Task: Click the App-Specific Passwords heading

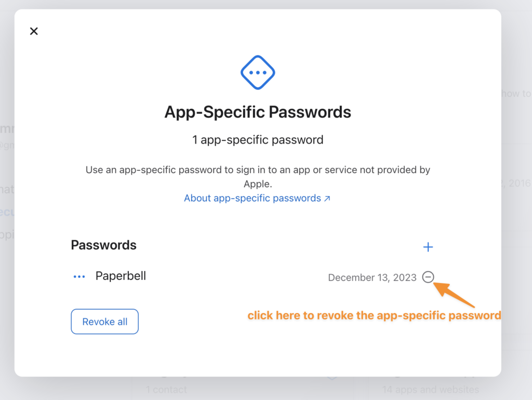Action: click(258, 112)
